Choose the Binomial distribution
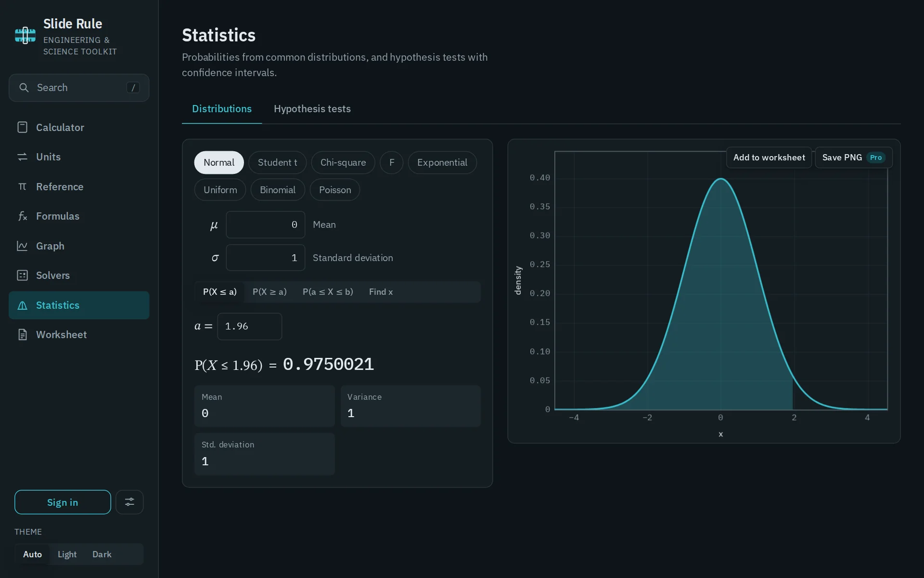Screen dimensions: 924x578 pos(278,190)
